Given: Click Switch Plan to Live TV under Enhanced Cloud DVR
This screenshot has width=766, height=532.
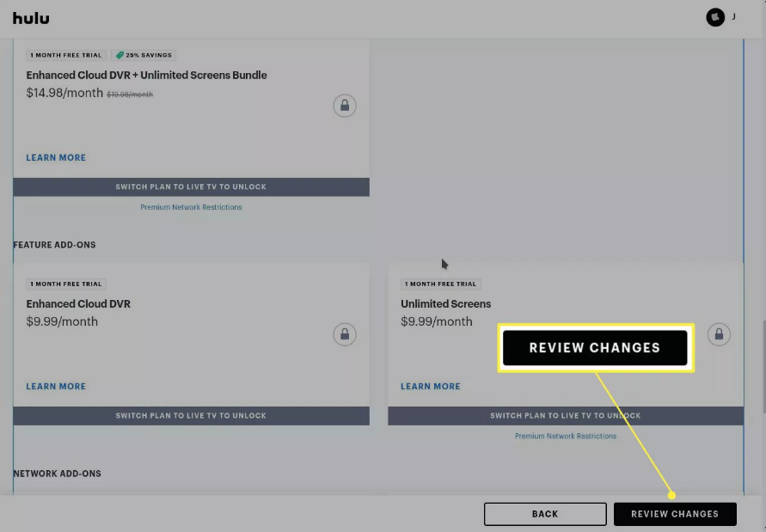Looking at the screenshot, I should (x=191, y=415).
